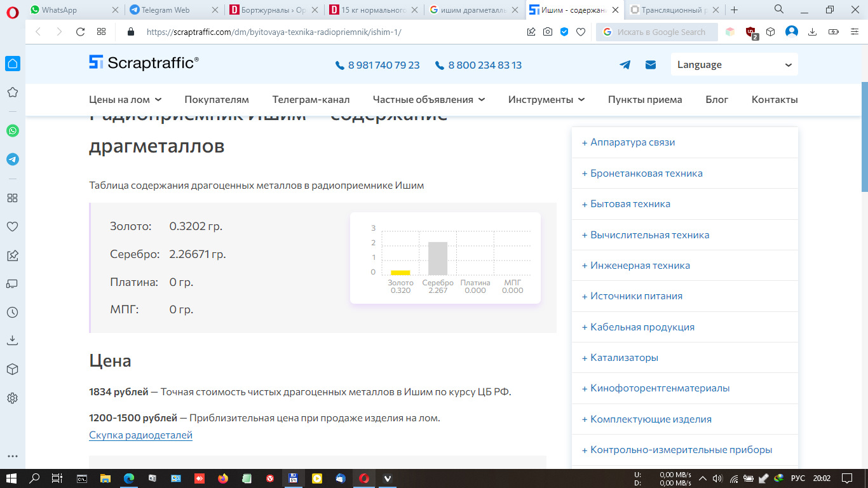Click the blue shield ad-blocker icon
The height and width of the screenshot is (488, 868).
(564, 32)
